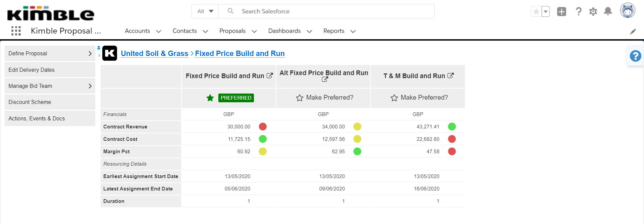Image resolution: width=644 pixels, height=224 pixels.
Task: Click the Kimble Proposal app name
Action: (66, 31)
